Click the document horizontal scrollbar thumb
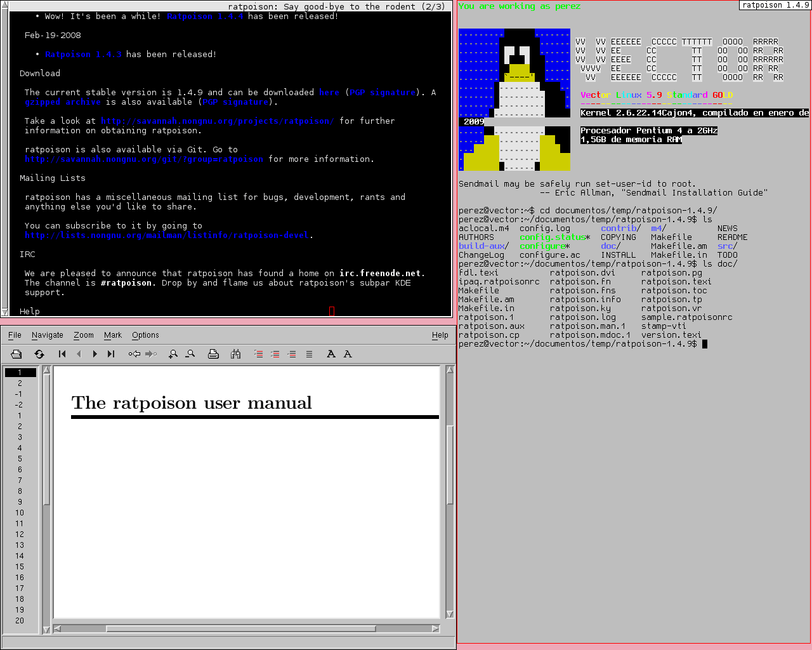Image resolution: width=812 pixels, height=650 pixels. [x=241, y=629]
